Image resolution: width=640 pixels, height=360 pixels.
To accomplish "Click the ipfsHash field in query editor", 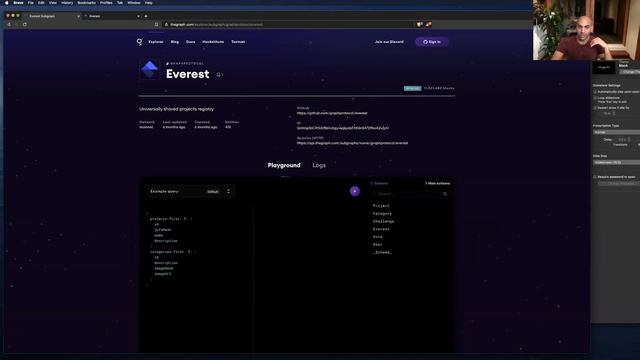I will pyautogui.click(x=162, y=230).
